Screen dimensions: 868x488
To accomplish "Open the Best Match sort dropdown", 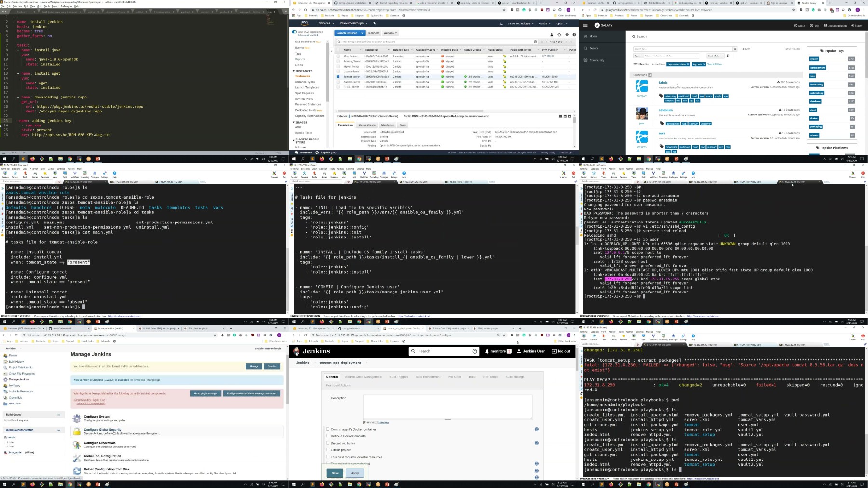I will click(x=716, y=56).
